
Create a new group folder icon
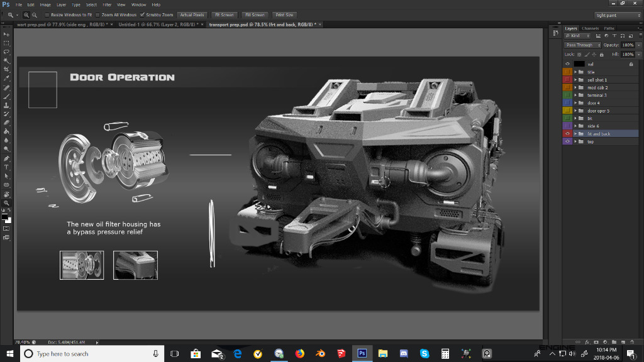click(614, 342)
